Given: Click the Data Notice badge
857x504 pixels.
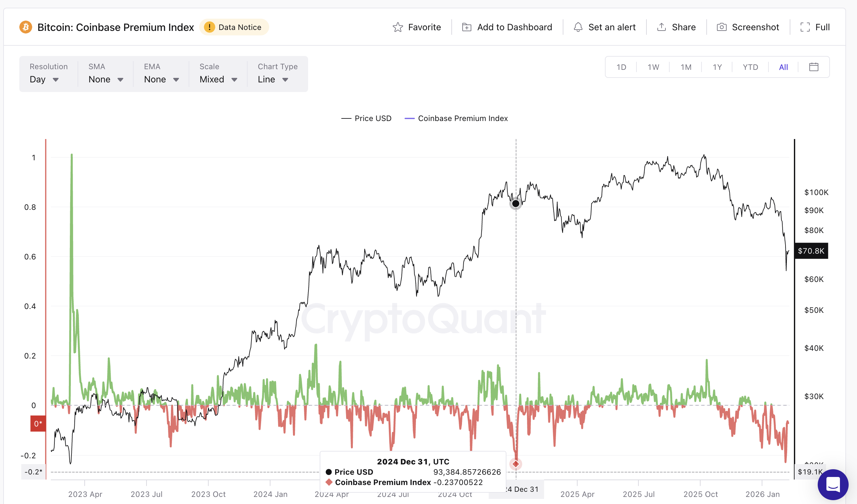Looking at the screenshot, I should [234, 27].
